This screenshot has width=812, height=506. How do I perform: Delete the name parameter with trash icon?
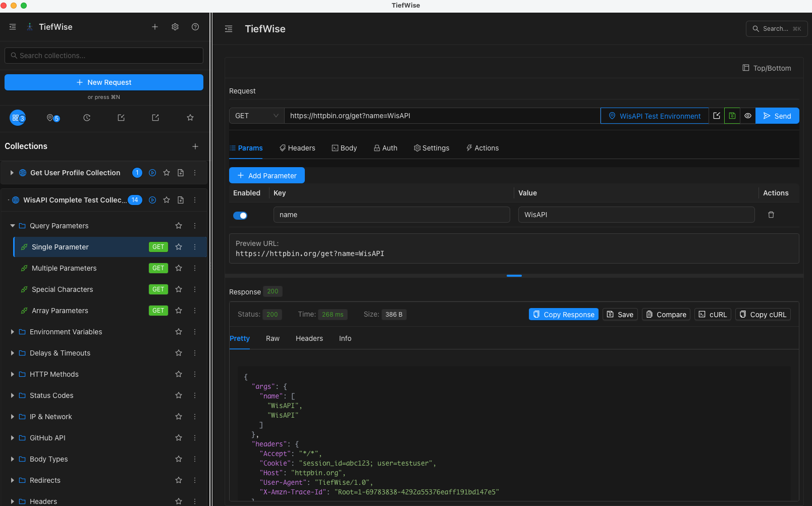coord(771,215)
